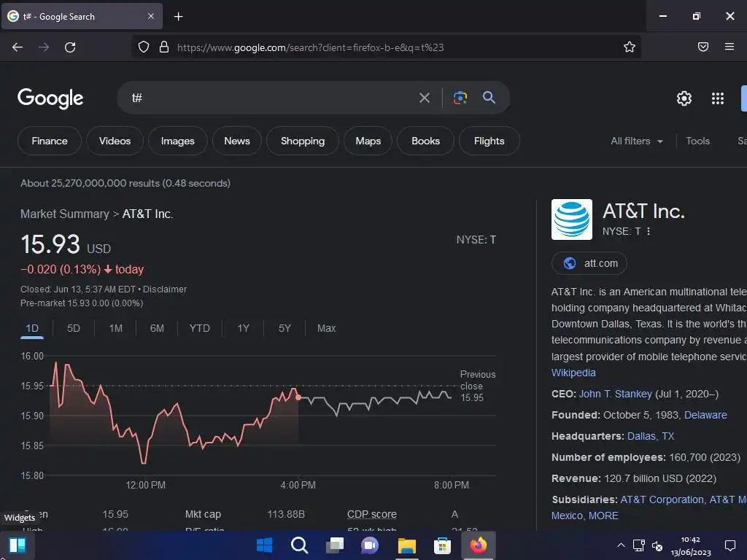Open a new tab with plus button
The image size is (747, 560).
178,17
